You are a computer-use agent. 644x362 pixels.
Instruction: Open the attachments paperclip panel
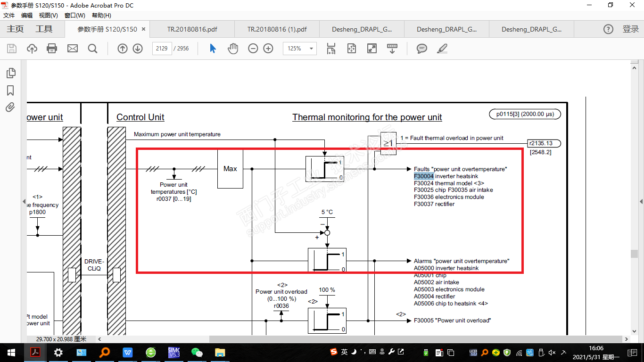[10, 107]
